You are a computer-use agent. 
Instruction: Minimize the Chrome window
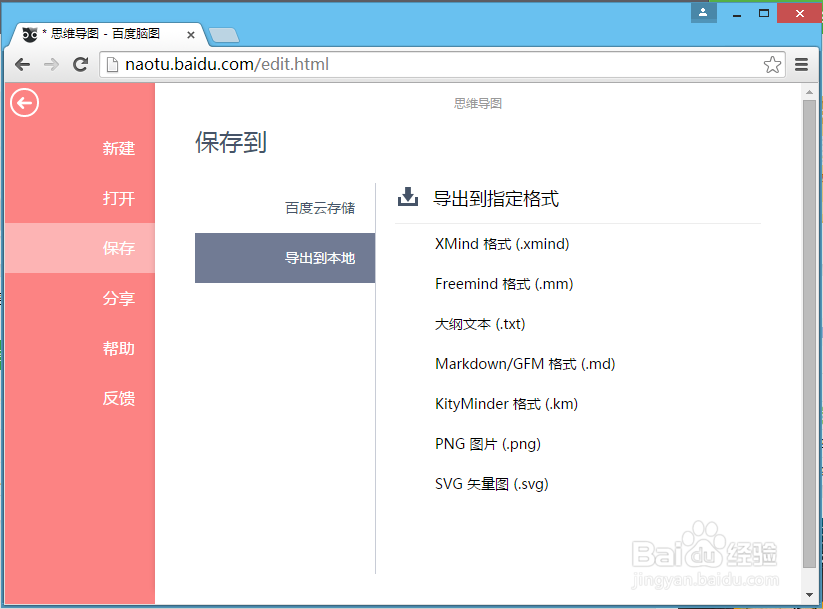point(737,14)
